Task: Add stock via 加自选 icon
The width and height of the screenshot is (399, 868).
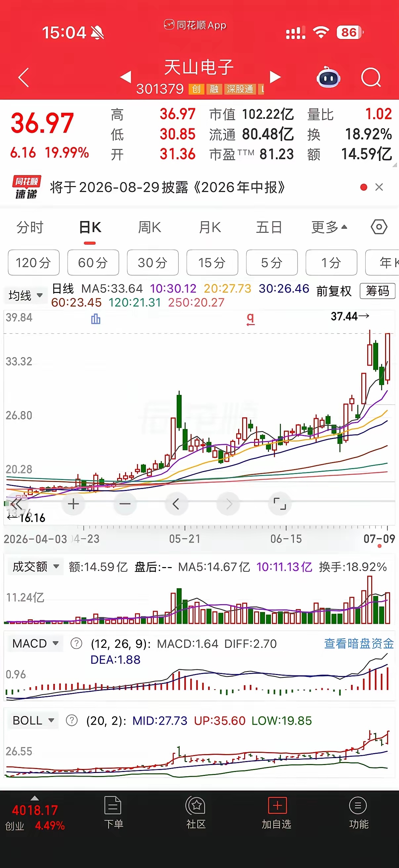Action: tap(277, 813)
